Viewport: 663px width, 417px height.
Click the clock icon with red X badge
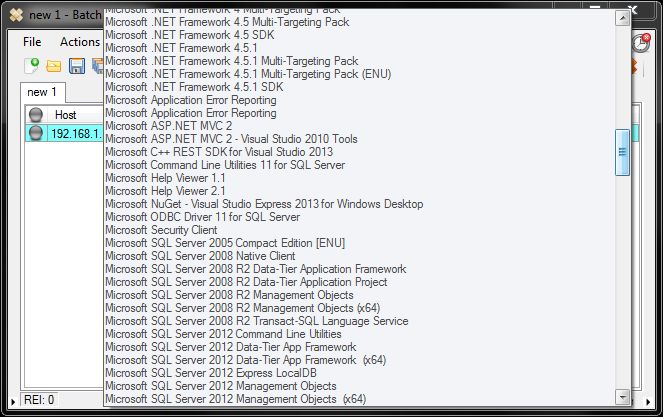pyautogui.click(x=641, y=42)
